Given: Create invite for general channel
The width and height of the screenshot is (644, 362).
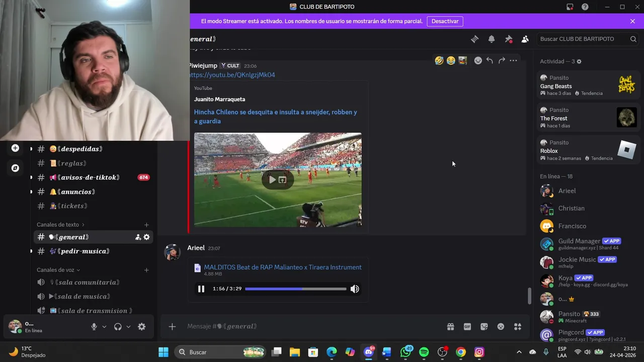Looking at the screenshot, I should (138, 237).
